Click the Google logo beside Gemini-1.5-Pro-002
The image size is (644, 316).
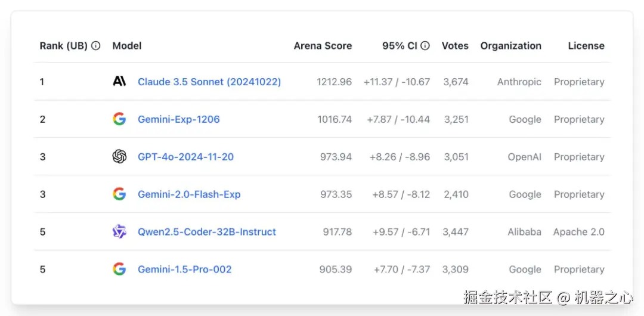pyautogui.click(x=119, y=269)
